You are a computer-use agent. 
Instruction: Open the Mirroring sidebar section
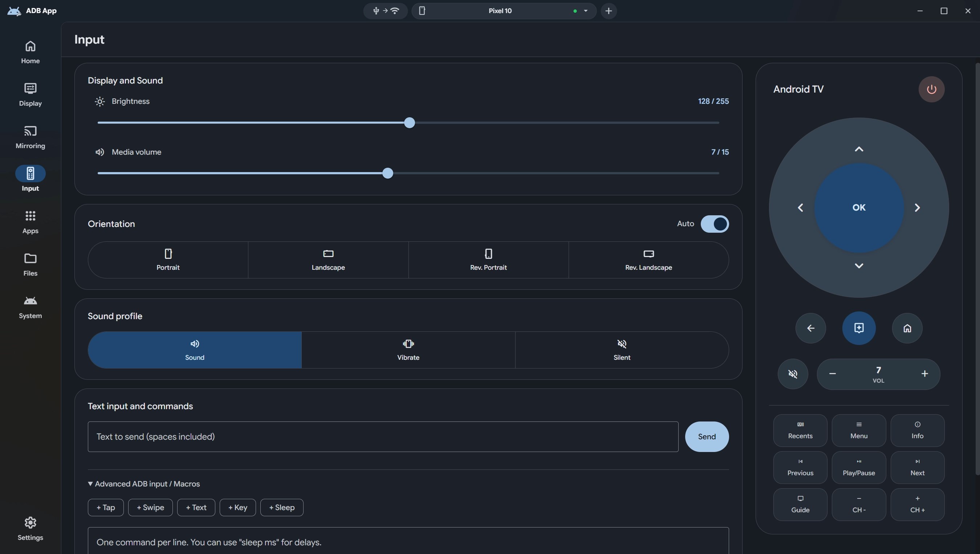(30, 137)
